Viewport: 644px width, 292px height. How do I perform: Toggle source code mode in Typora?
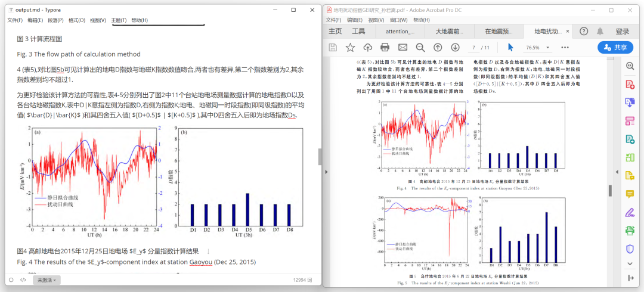pyautogui.click(x=23, y=279)
